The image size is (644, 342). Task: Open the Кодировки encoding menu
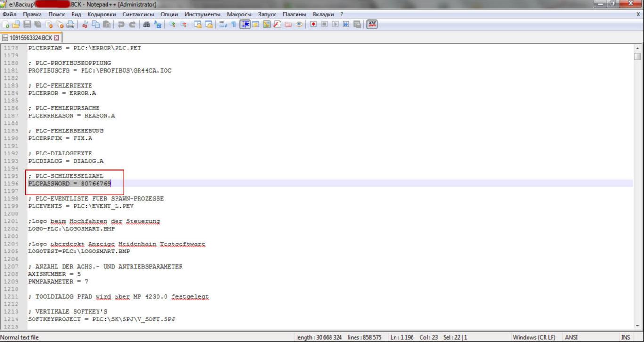tap(101, 14)
